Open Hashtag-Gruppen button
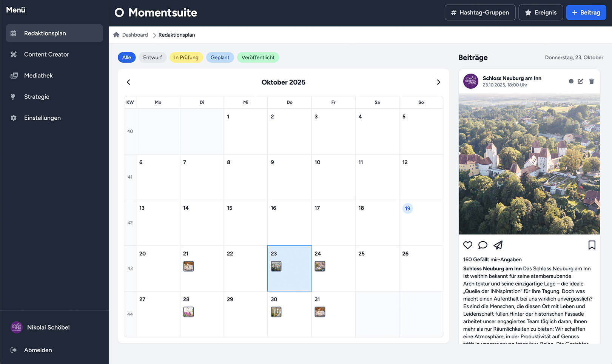 click(x=479, y=12)
